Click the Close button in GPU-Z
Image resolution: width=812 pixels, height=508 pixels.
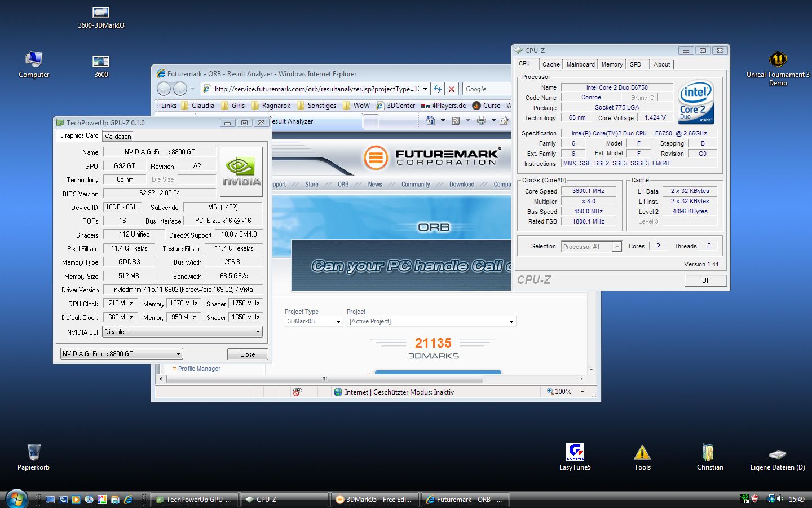[248, 354]
